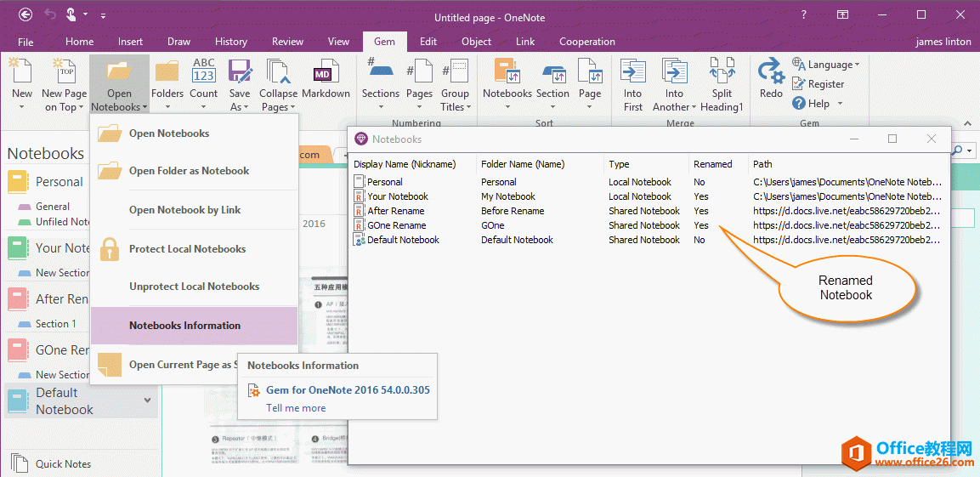The height and width of the screenshot is (477, 980).
Task: Click the ribbon display options icon
Action: pos(843,14)
